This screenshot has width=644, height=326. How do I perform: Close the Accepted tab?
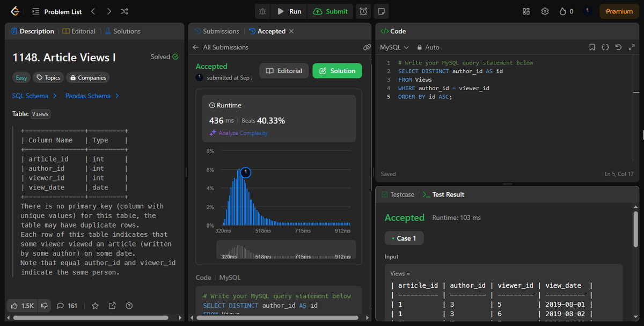[291, 31]
